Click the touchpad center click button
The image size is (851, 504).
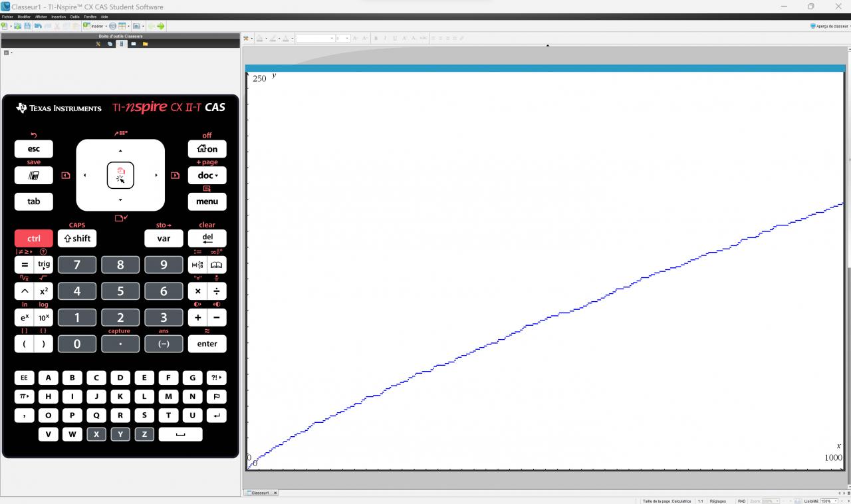pyautogui.click(x=120, y=176)
